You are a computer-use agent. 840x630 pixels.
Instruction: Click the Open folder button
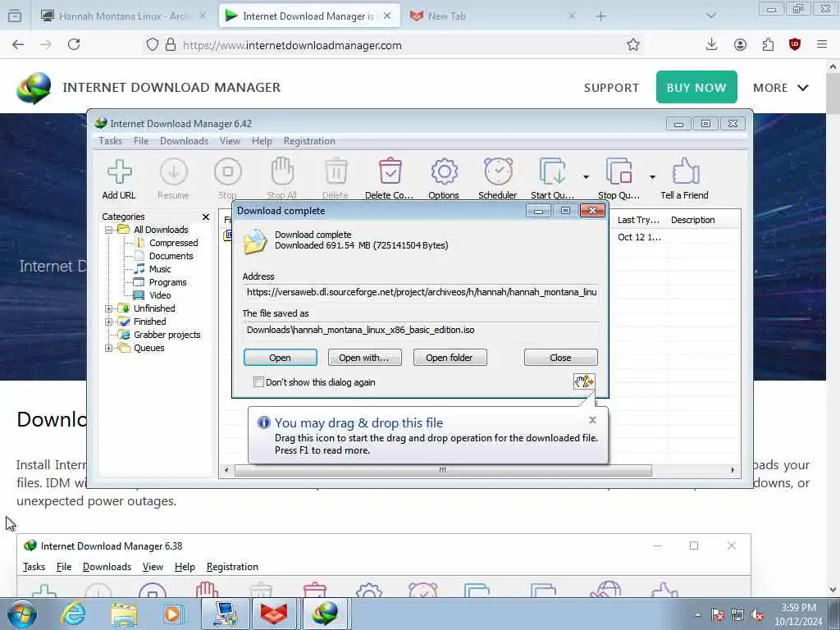tap(450, 358)
